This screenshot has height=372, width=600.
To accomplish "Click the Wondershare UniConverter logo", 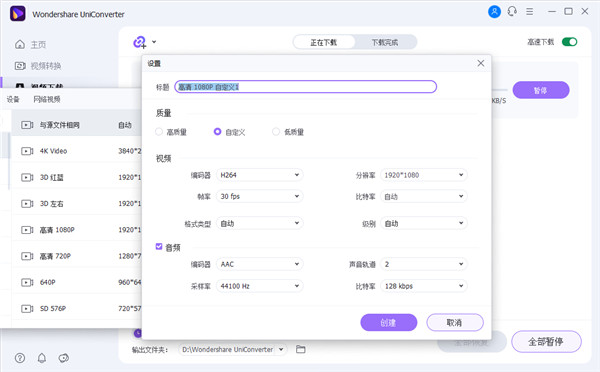I will click(18, 14).
